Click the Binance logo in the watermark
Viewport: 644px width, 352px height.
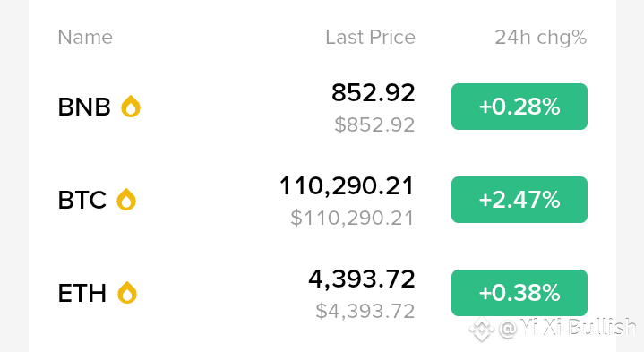click(x=481, y=329)
